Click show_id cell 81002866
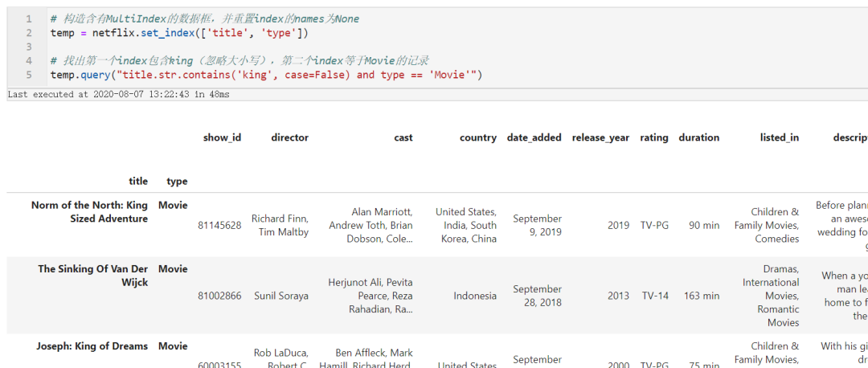The width and height of the screenshot is (868, 368). pyautogui.click(x=219, y=296)
